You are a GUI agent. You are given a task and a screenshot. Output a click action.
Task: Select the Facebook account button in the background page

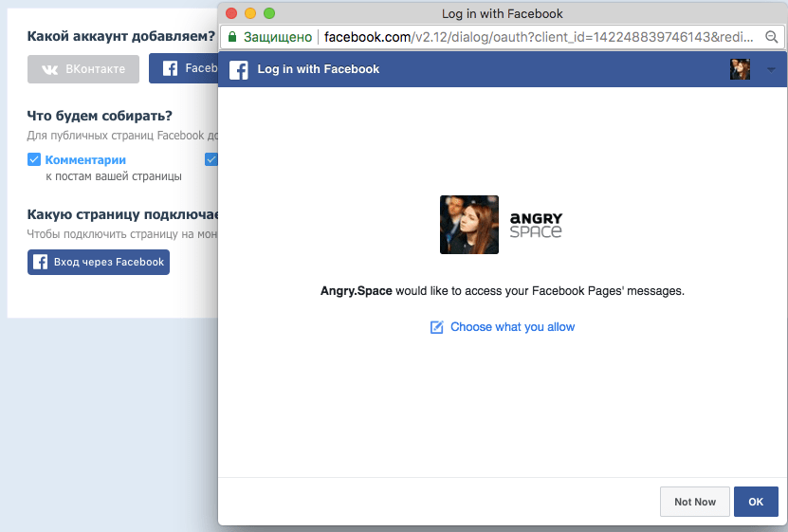pos(183,68)
